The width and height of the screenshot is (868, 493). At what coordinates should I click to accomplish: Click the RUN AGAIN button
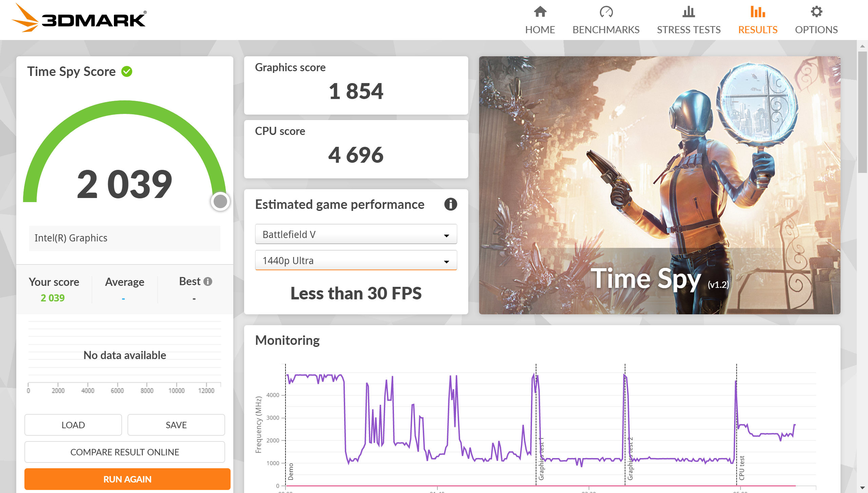127,479
